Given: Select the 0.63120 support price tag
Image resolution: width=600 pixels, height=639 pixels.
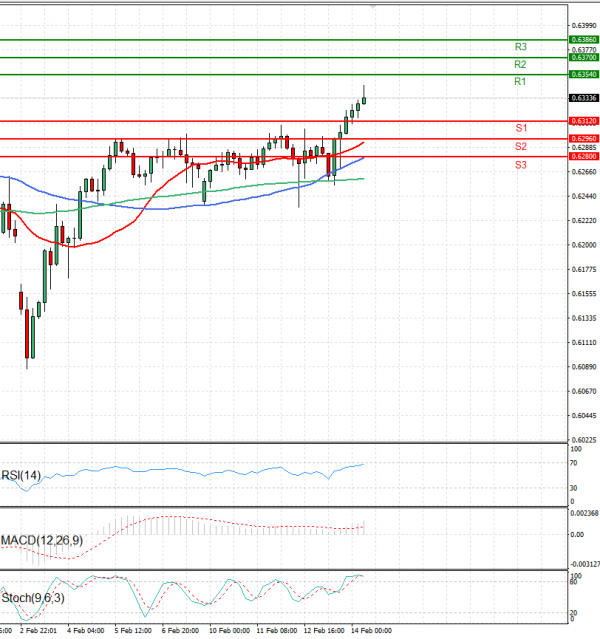Looking at the screenshot, I should tap(584, 121).
